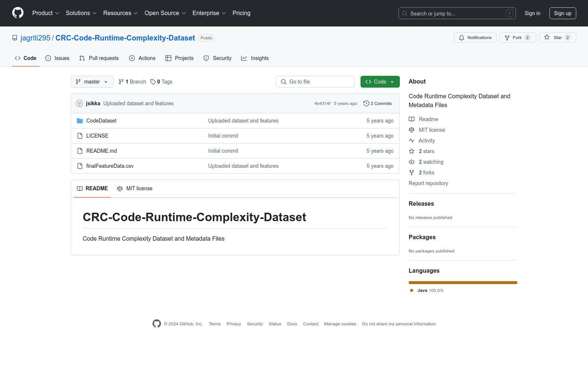Open the Pricing page
Image resolution: width=588 pixels, height=368 pixels.
coord(241,13)
